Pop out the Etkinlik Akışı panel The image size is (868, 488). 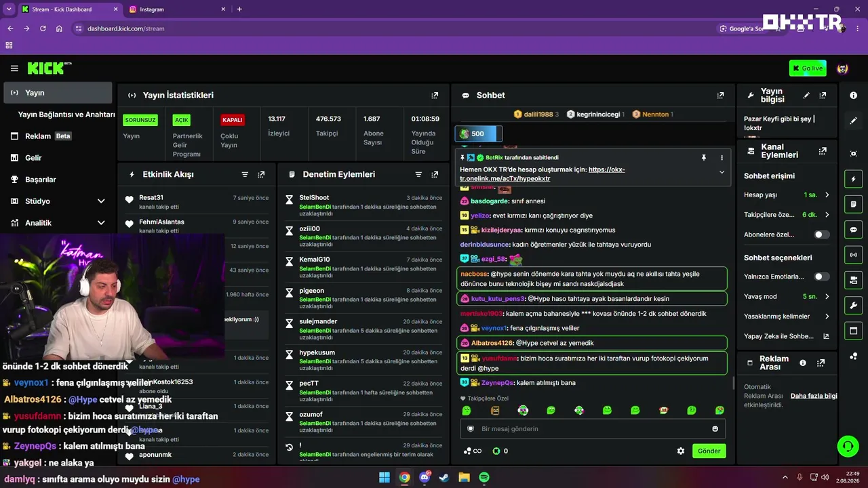[x=261, y=174]
